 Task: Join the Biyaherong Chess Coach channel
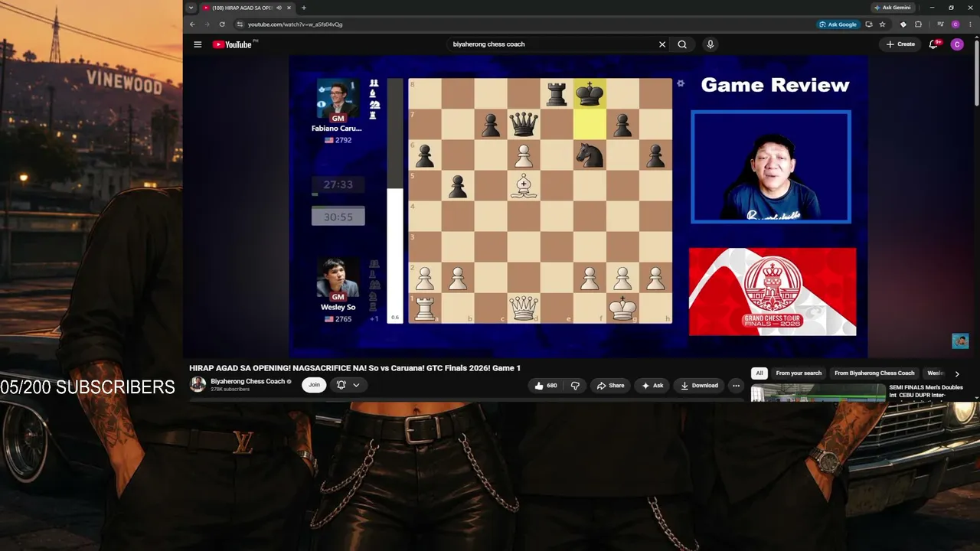(x=314, y=385)
